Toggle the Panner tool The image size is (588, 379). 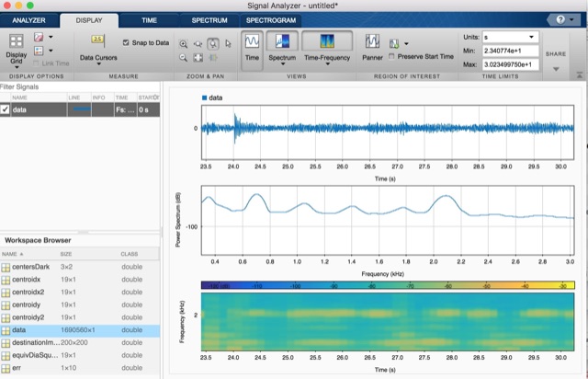tap(372, 47)
